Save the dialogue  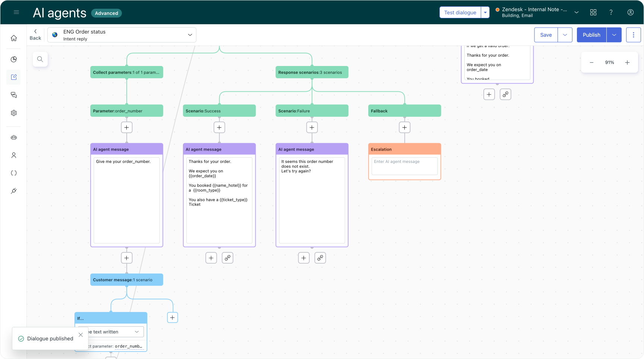tap(546, 35)
